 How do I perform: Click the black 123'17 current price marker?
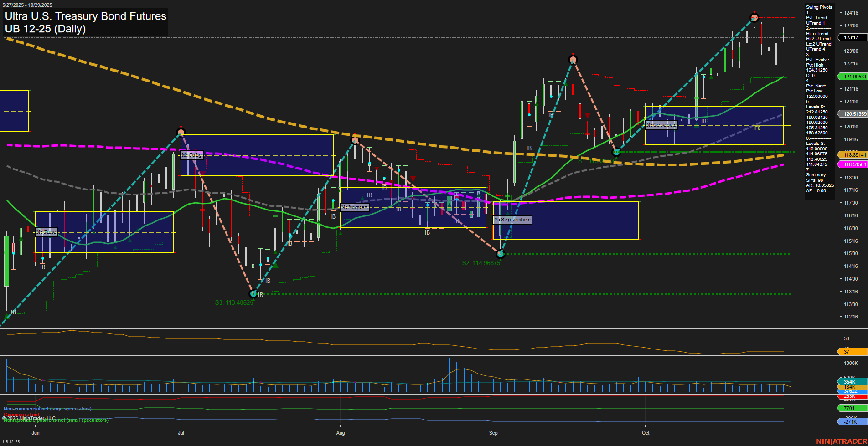pyautogui.click(x=852, y=38)
